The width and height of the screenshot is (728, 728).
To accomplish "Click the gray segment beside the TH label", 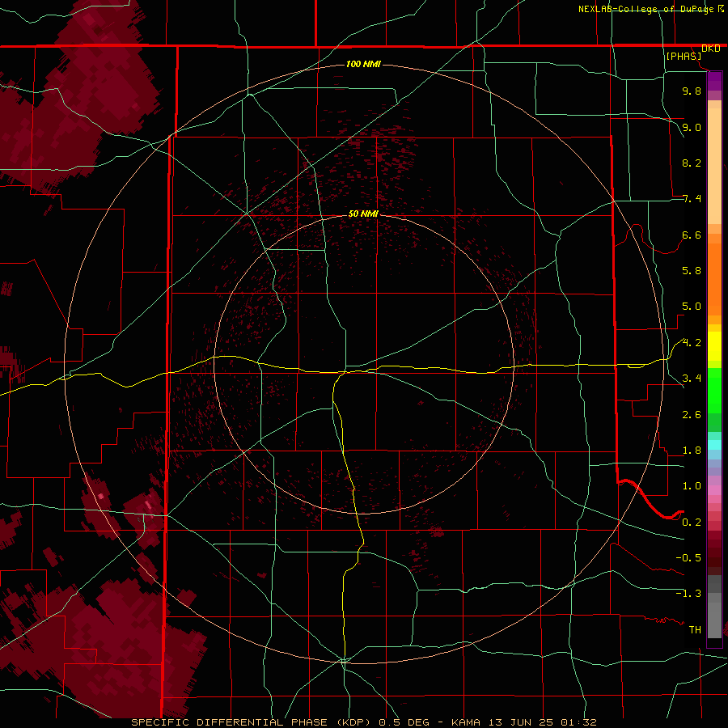I will 714,620.
